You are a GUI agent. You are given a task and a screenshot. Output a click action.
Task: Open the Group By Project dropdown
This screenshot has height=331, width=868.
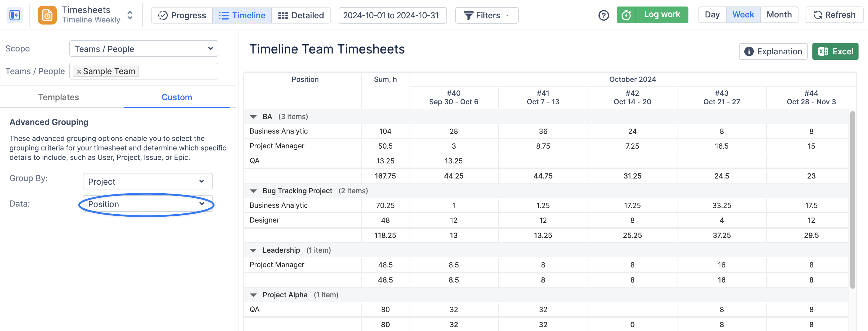pos(148,181)
